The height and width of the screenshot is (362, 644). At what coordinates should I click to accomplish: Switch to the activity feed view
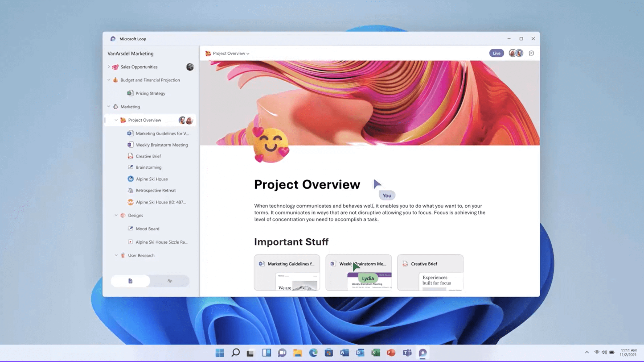[170, 281]
